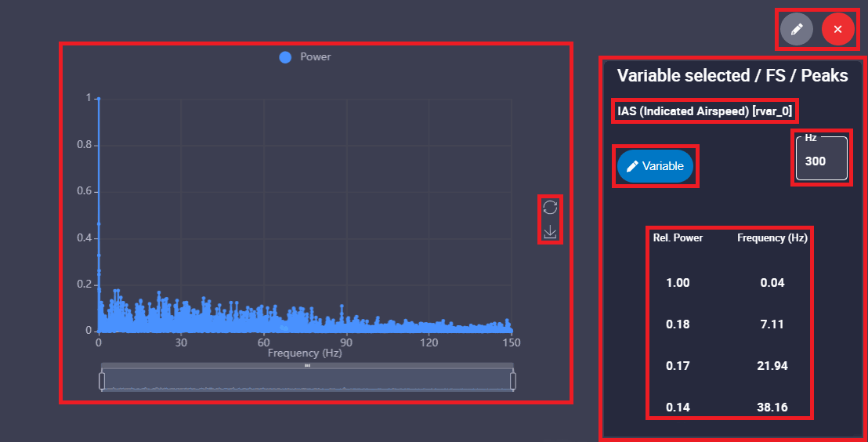
Task: Select the 7.11 frequency peak value
Action: pos(772,324)
